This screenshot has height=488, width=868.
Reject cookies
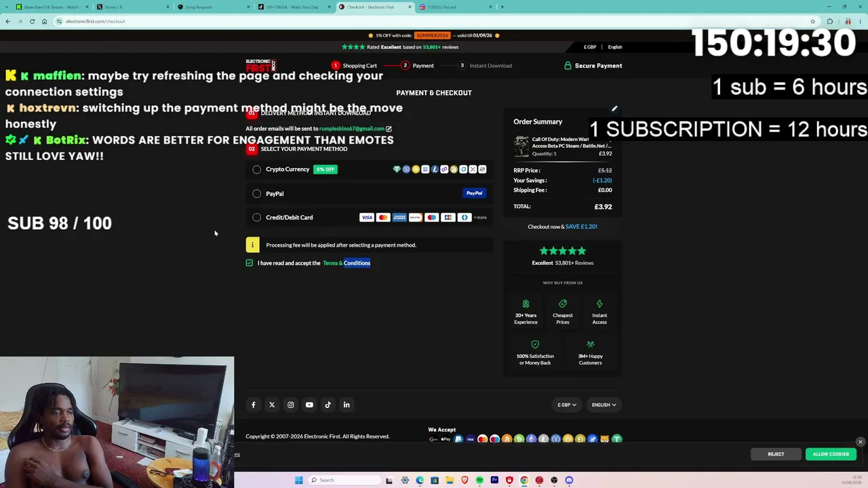[776, 454]
